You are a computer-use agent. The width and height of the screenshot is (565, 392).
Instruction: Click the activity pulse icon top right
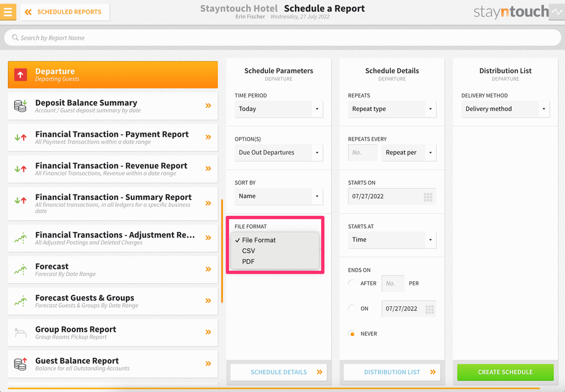pyautogui.click(x=557, y=12)
